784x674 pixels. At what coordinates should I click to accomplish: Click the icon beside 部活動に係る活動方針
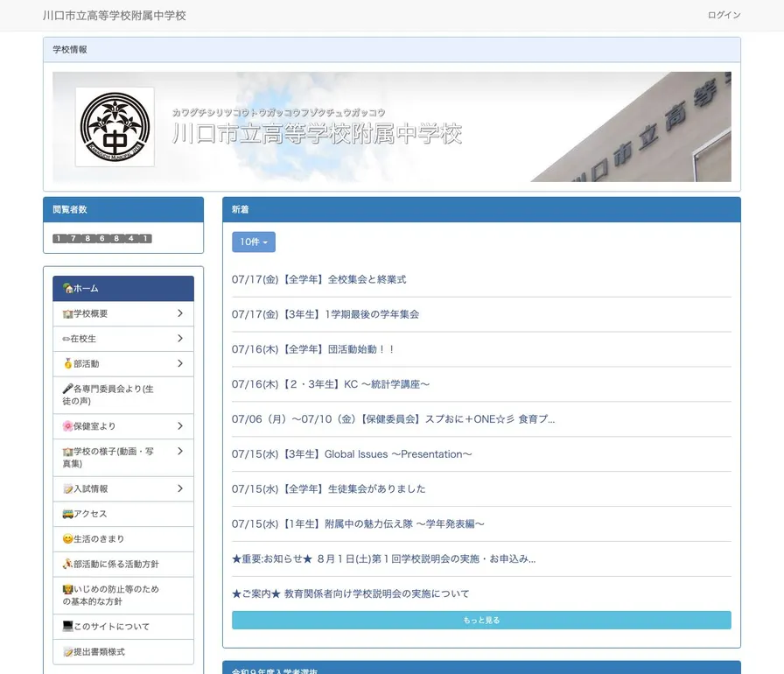pos(68,564)
